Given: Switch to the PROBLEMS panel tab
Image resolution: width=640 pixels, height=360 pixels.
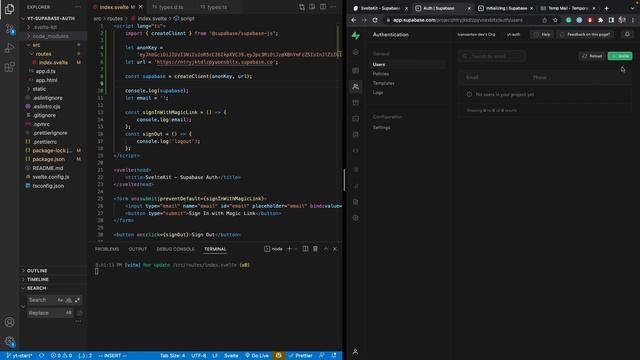Looking at the screenshot, I should [x=107, y=249].
